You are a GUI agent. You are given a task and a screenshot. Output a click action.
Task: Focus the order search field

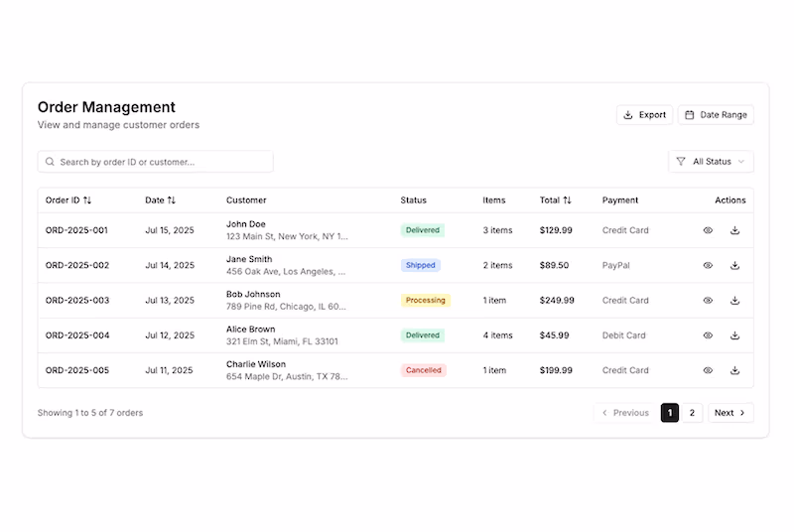(x=156, y=162)
